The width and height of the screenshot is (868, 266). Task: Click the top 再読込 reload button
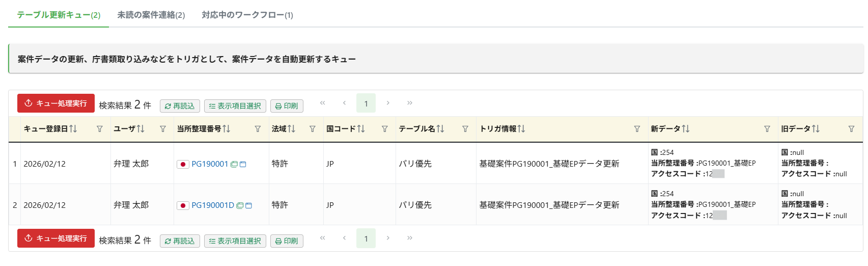point(180,106)
